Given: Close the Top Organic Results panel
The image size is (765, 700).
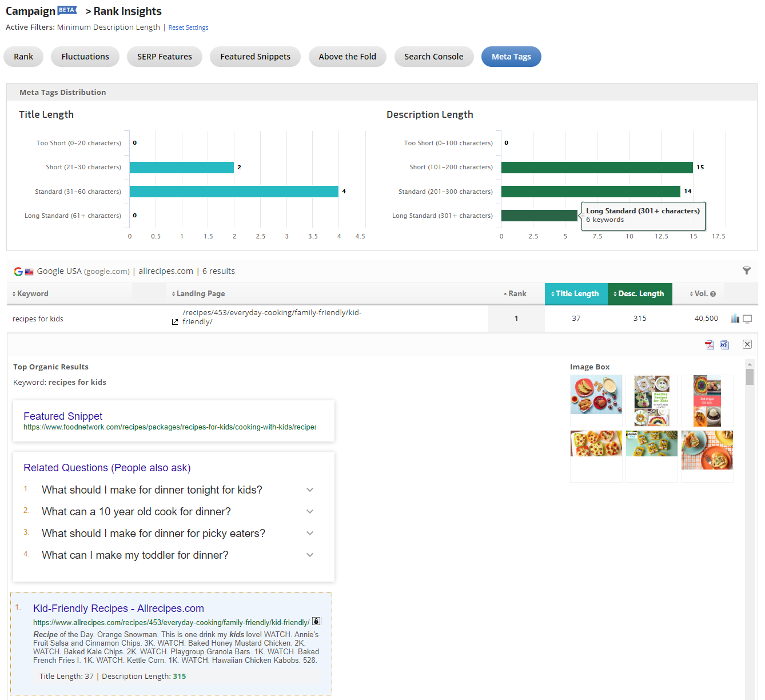Looking at the screenshot, I should [747, 344].
